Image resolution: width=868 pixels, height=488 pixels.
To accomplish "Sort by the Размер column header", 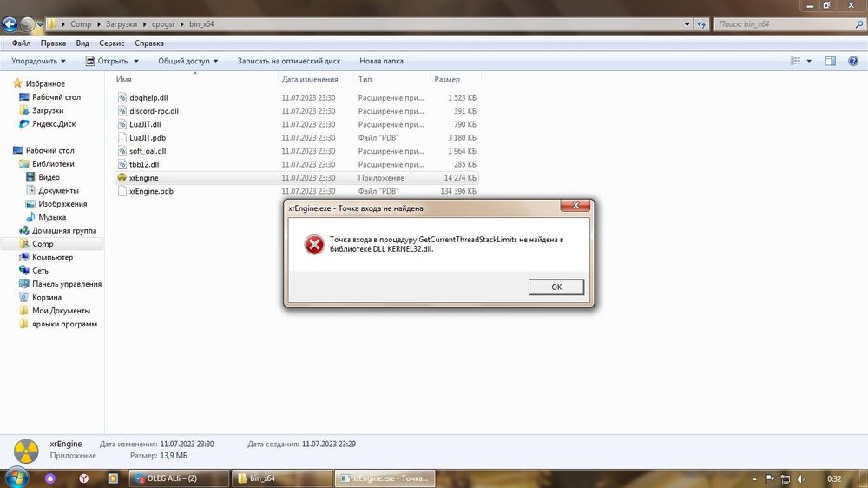I will point(447,79).
